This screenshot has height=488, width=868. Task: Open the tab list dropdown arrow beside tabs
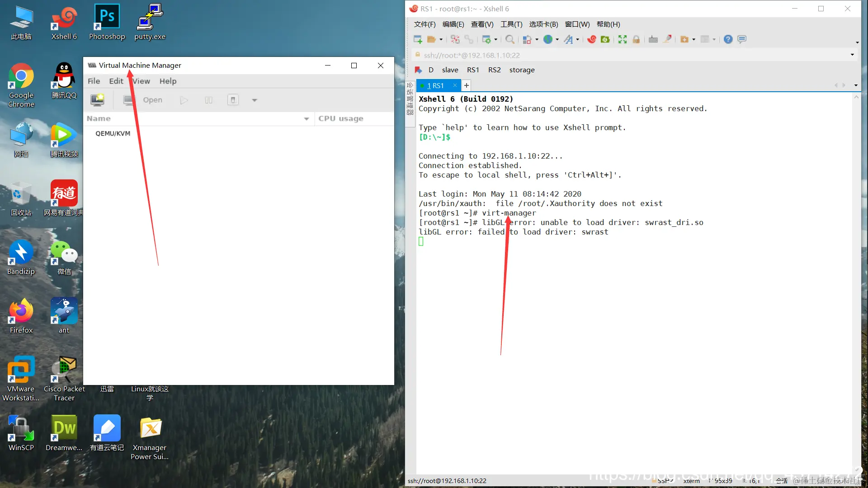pos(856,85)
